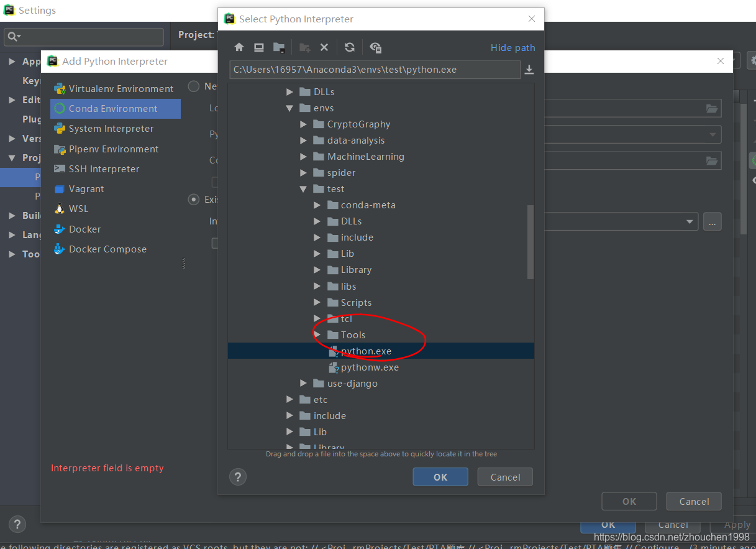Open help in Settings window

17,524
